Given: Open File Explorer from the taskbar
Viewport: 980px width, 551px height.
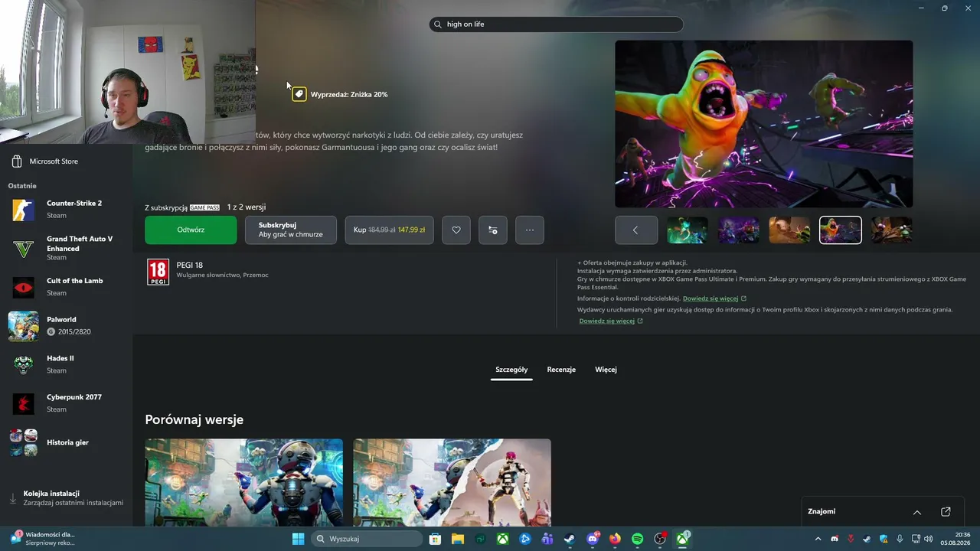Looking at the screenshot, I should tap(457, 539).
